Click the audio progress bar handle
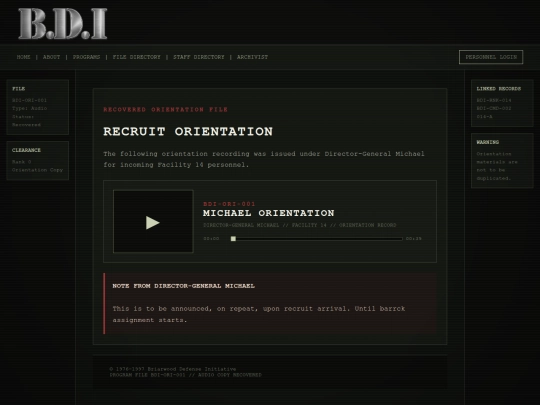The width and height of the screenshot is (540, 405). (x=233, y=239)
